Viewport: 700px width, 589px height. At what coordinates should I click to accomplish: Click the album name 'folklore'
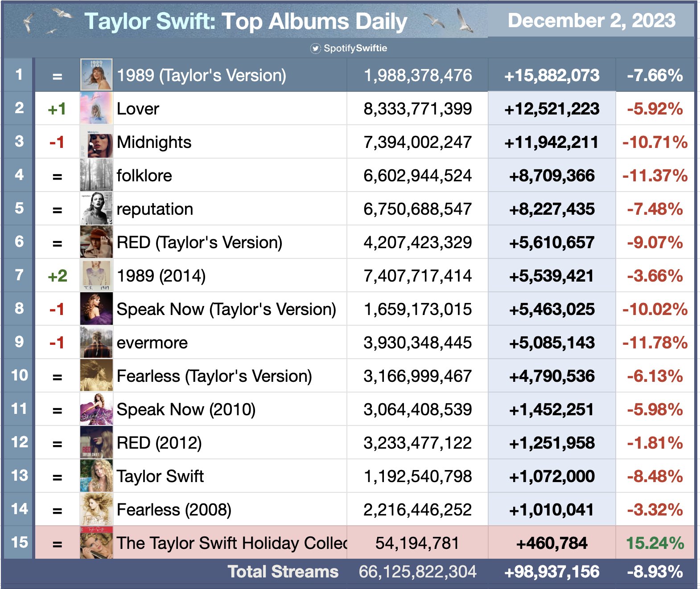pos(144,176)
